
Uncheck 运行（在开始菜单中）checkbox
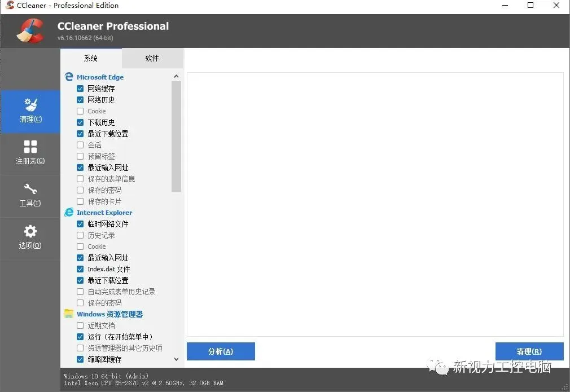point(80,337)
